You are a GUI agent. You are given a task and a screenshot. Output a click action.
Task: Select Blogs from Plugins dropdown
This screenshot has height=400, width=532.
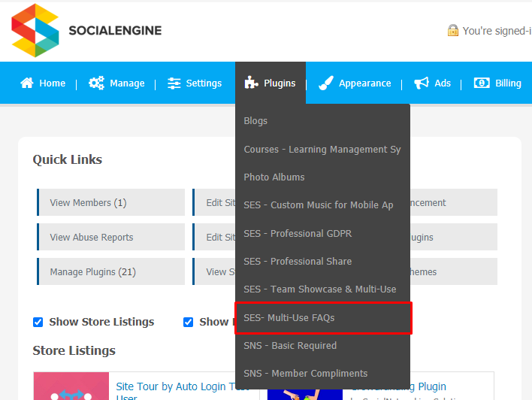[322, 121]
